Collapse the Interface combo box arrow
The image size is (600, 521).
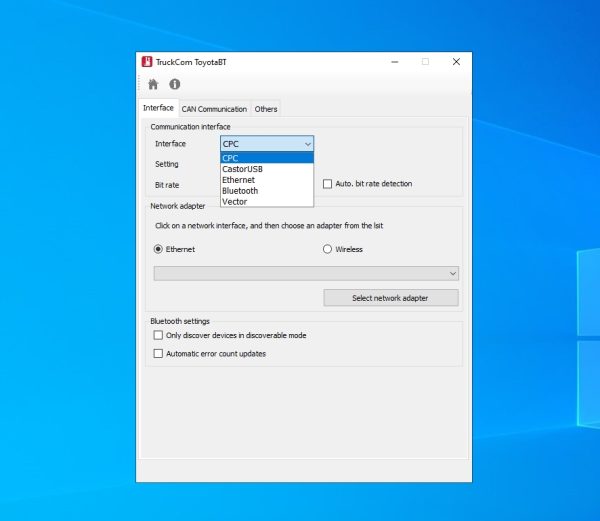308,144
